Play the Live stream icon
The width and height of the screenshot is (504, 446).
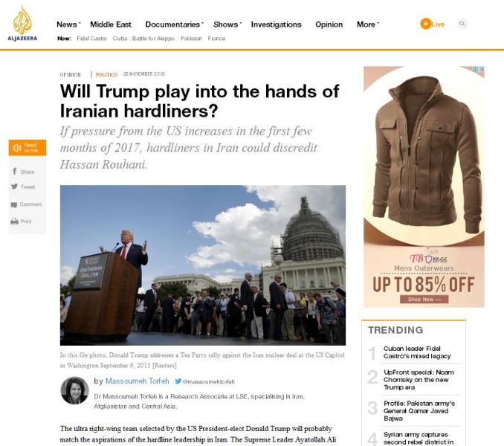pyautogui.click(x=425, y=24)
